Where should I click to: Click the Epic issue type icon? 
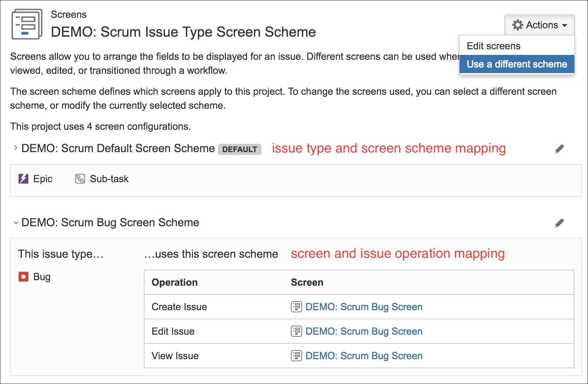click(23, 179)
